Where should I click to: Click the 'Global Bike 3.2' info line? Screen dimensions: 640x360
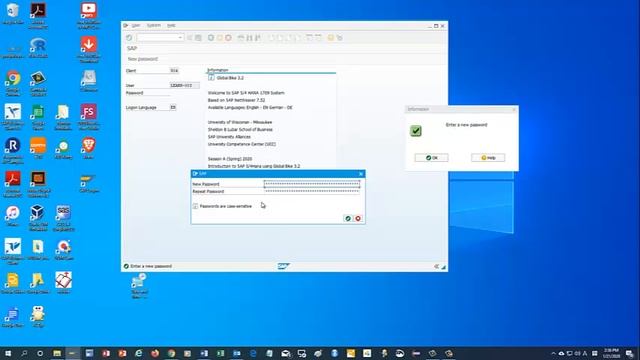tap(230, 78)
